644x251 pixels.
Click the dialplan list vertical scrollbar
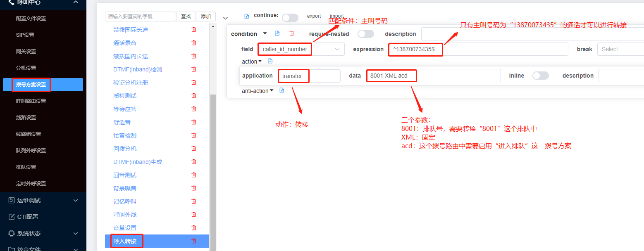tap(213, 165)
